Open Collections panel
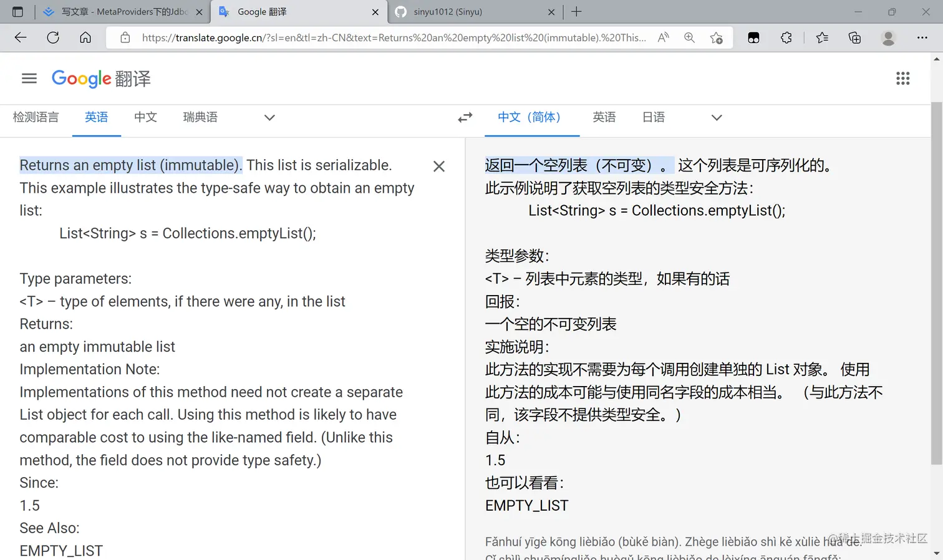The height and width of the screenshot is (560, 943). (855, 37)
